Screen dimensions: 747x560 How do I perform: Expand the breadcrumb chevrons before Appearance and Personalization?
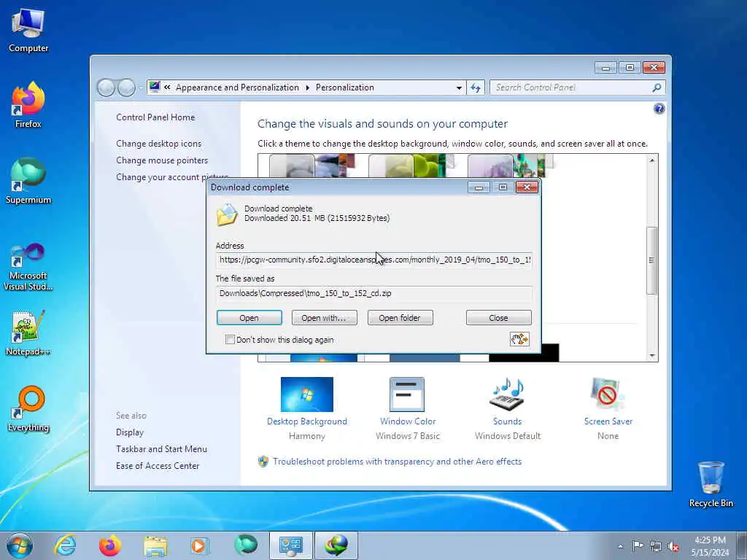point(167,87)
